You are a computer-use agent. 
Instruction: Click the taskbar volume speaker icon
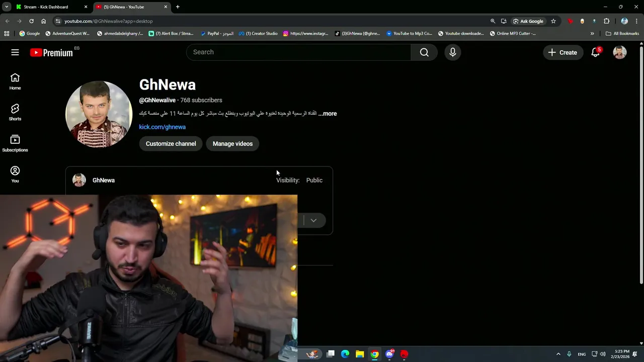pos(603,354)
